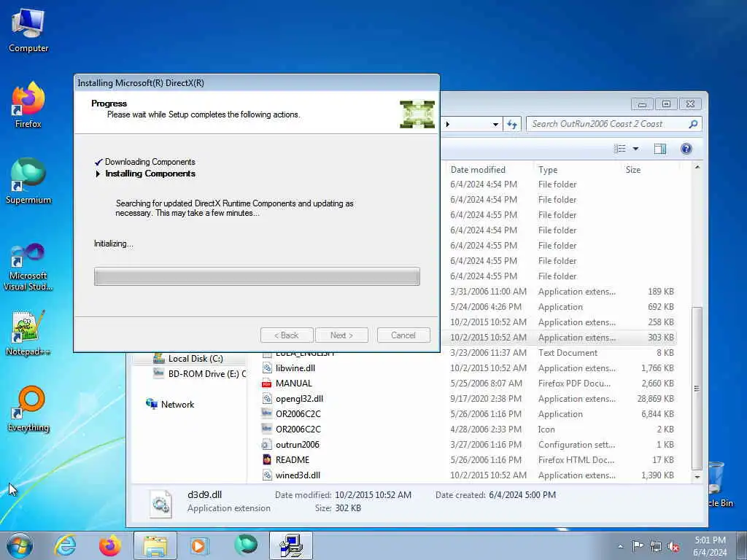Screen dimensions: 747x560
Task: Click the change view icon in Explorer
Action: [620, 149]
